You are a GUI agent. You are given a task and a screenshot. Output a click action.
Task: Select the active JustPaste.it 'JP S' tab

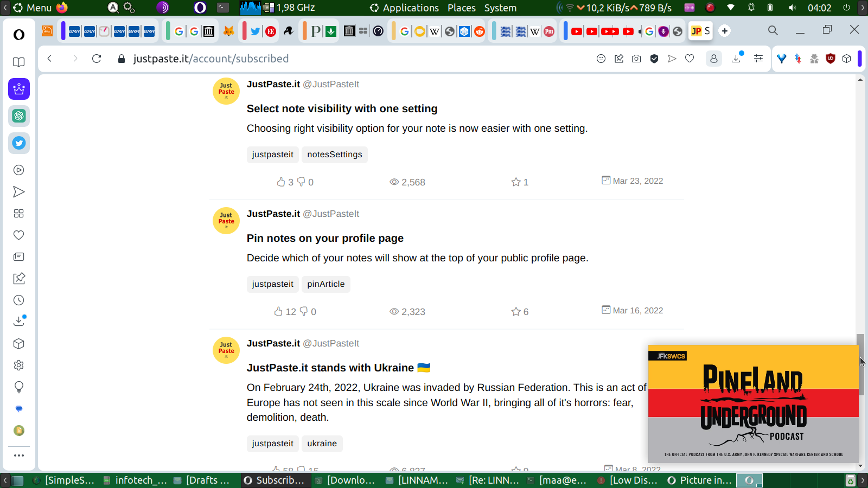coord(700,31)
